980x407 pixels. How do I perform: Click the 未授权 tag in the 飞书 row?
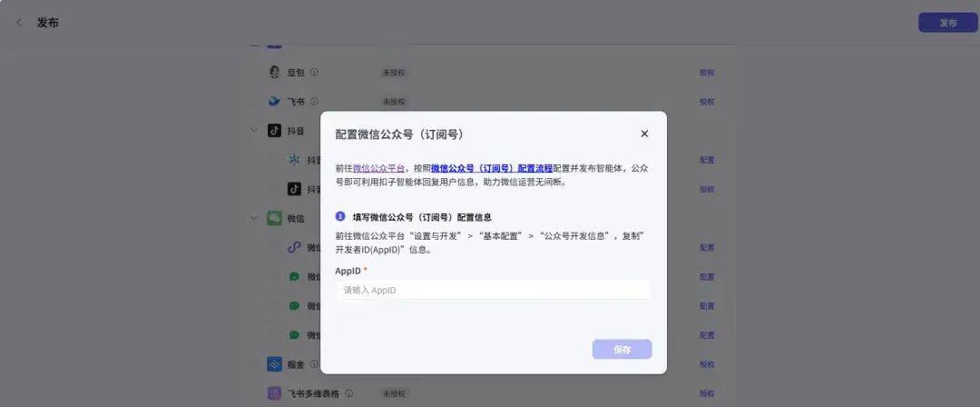394,102
